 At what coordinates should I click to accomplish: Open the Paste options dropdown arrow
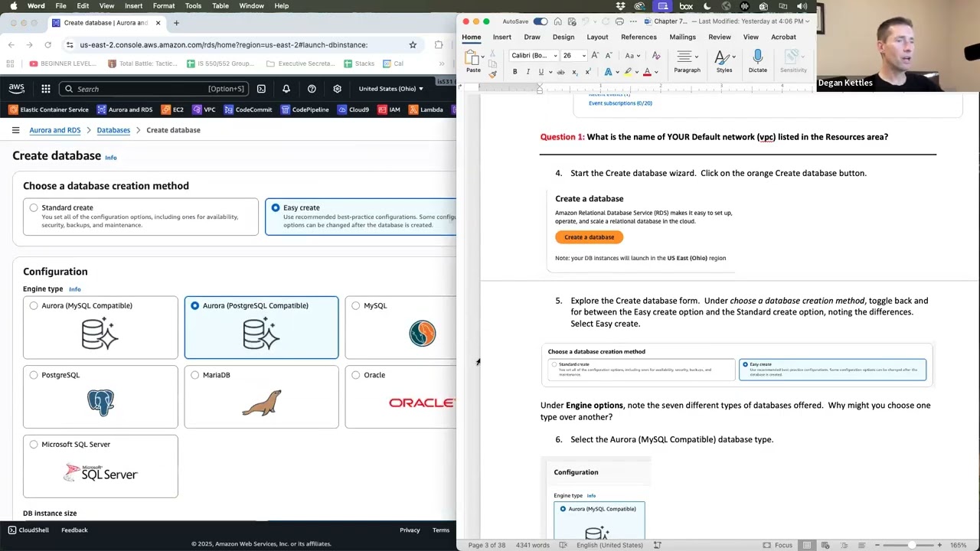pyautogui.click(x=482, y=57)
